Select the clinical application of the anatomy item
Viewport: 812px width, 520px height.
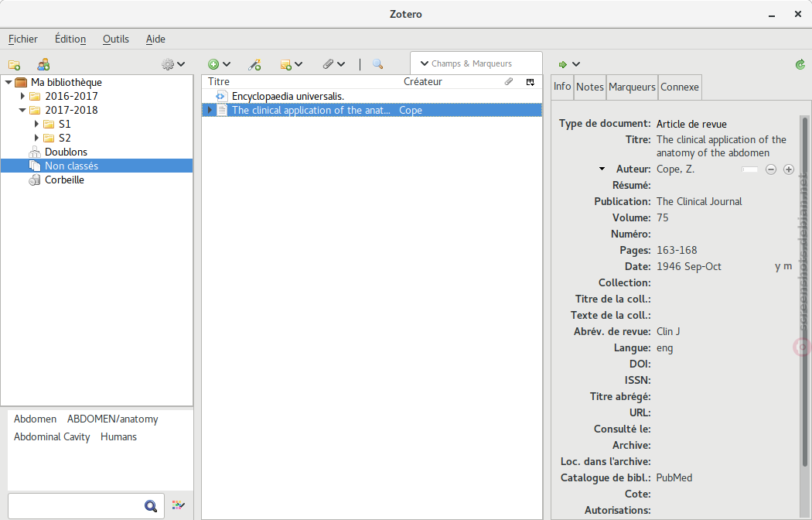[372, 110]
